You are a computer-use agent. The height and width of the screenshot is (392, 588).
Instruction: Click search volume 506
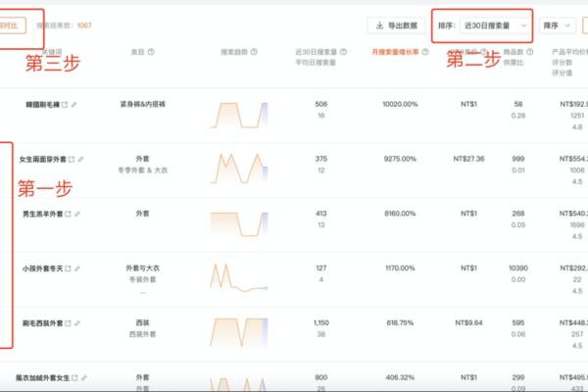[x=321, y=104]
